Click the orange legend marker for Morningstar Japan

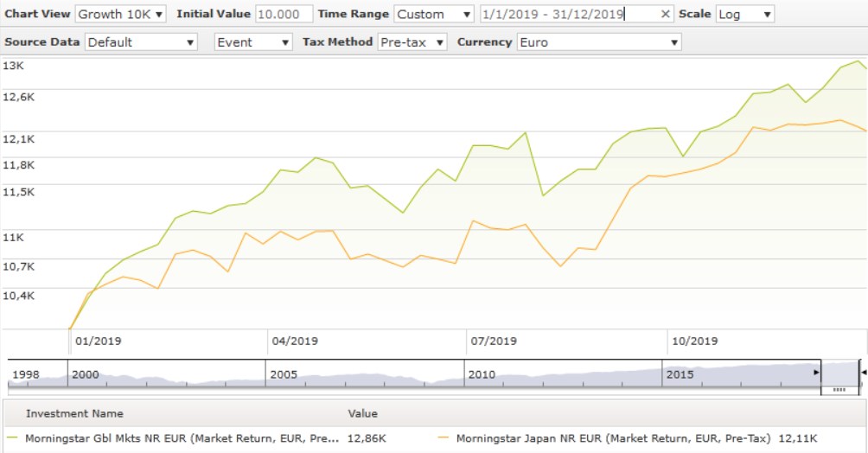click(x=444, y=438)
